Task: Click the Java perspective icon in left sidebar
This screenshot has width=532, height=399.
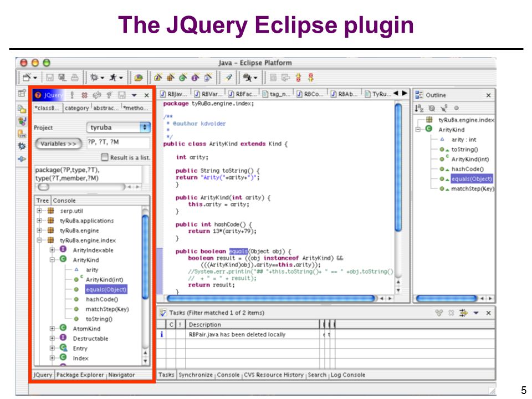Action: 22,121
